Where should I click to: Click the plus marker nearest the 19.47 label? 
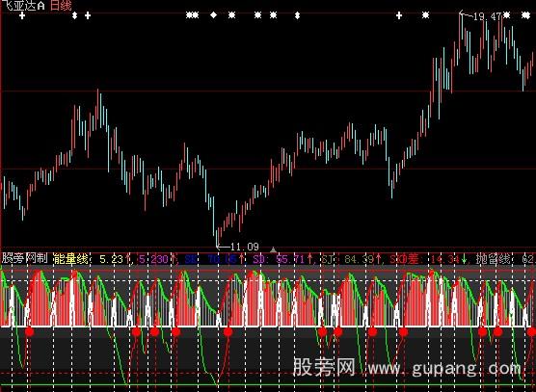click(x=399, y=15)
